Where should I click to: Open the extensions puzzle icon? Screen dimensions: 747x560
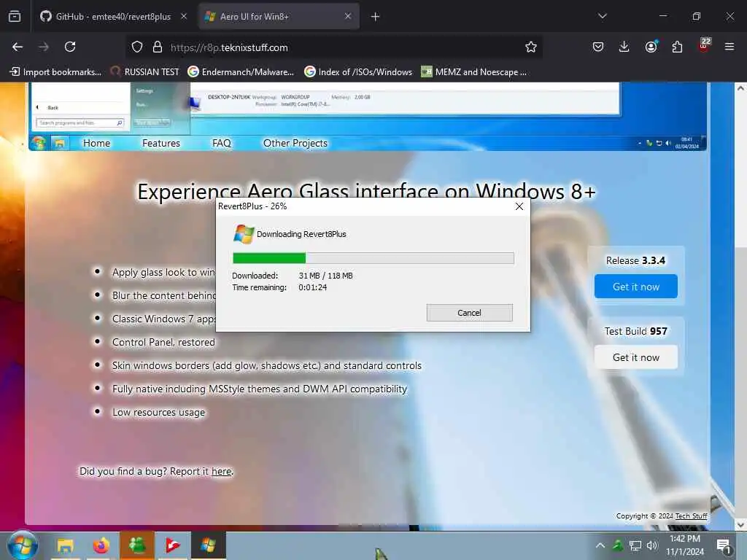(677, 47)
